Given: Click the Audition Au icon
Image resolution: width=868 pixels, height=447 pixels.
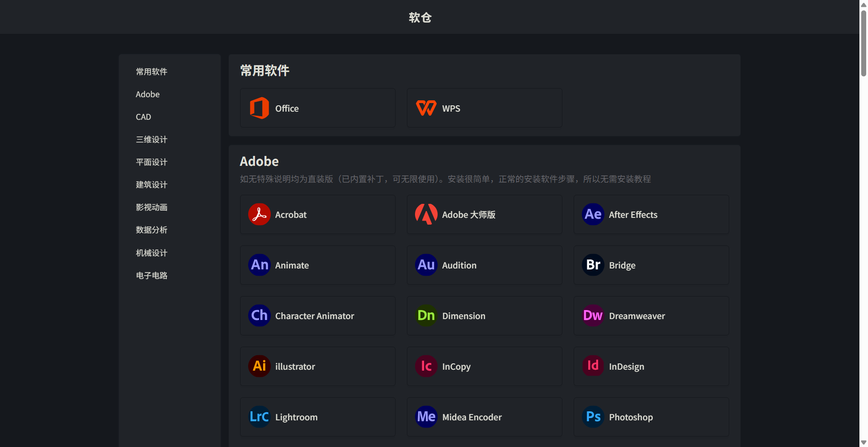Looking at the screenshot, I should 426,265.
